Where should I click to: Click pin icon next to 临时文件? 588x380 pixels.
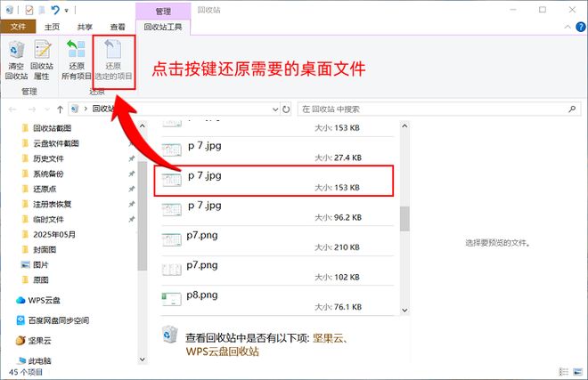[132, 219]
